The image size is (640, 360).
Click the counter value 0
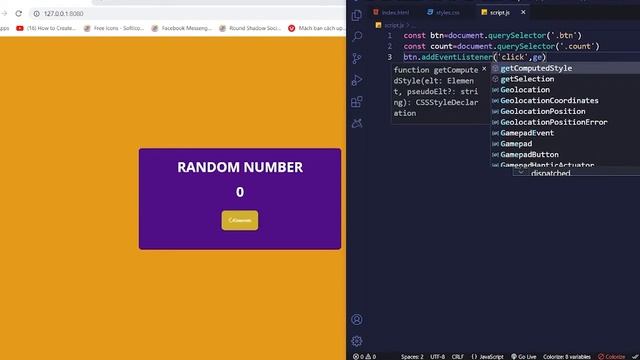(x=240, y=192)
